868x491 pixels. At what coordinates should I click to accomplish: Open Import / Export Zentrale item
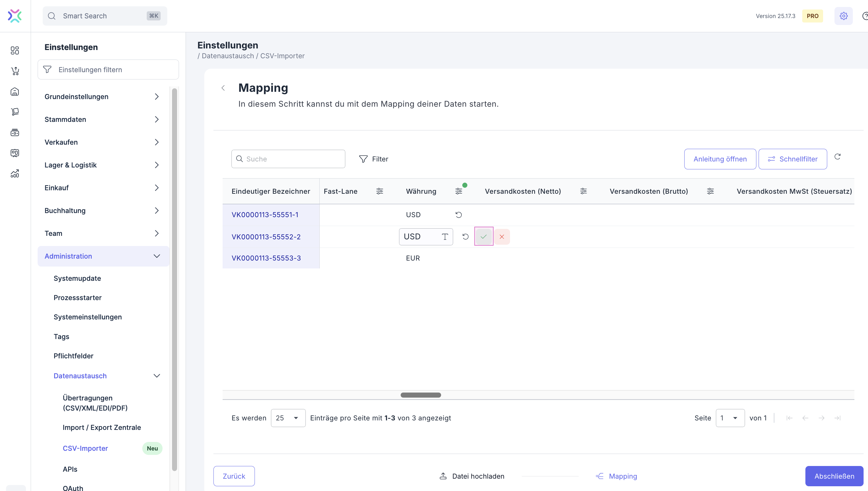[x=102, y=427]
